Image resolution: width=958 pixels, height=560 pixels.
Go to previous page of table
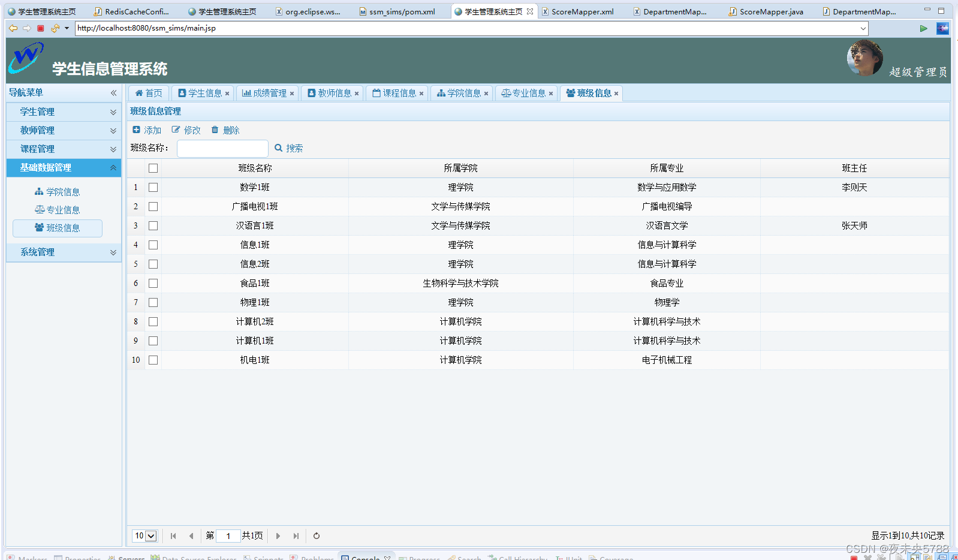(x=191, y=536)
